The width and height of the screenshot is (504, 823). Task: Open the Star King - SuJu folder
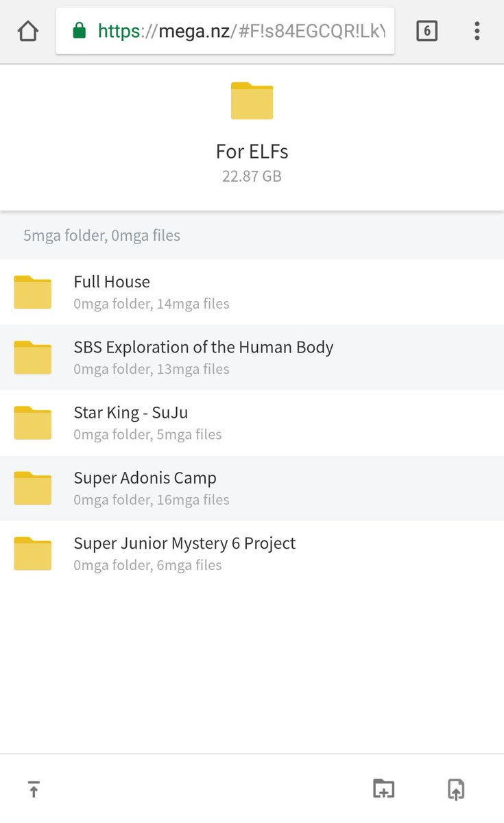point(252,422)
